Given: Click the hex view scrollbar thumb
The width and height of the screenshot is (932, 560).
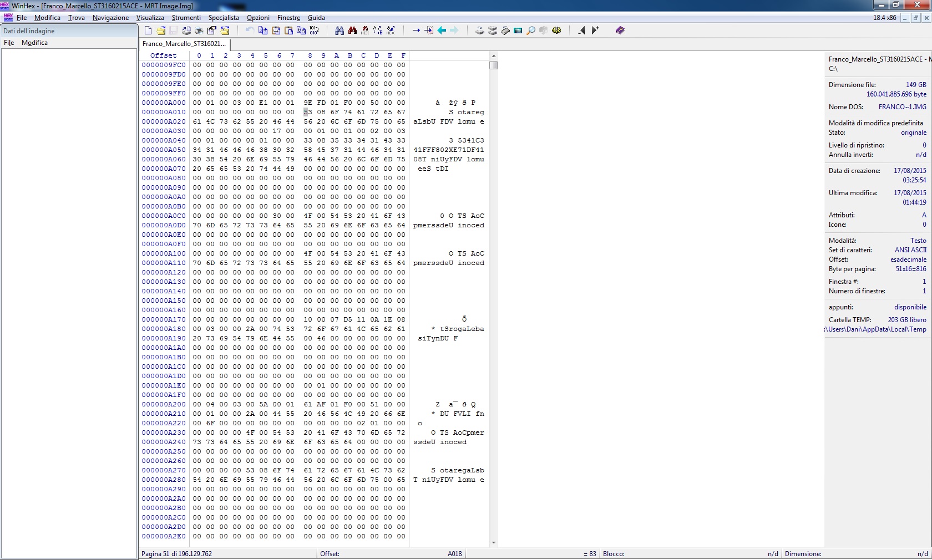Looking at the screenshot, I should point(494,65).
